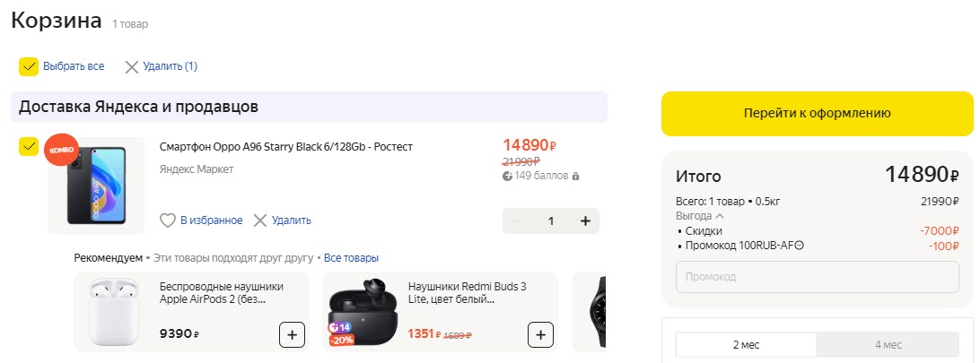Click the bonus points lock icon

click(x=575, y=177)
